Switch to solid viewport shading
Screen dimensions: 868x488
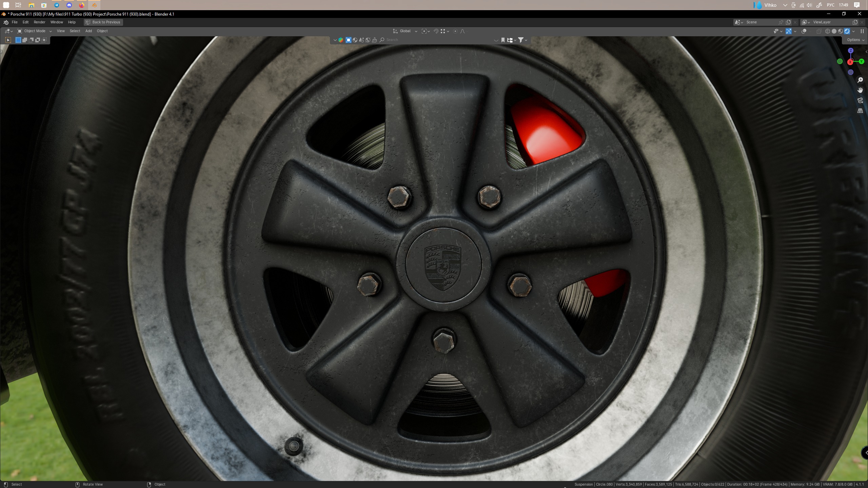pos(834,31)
